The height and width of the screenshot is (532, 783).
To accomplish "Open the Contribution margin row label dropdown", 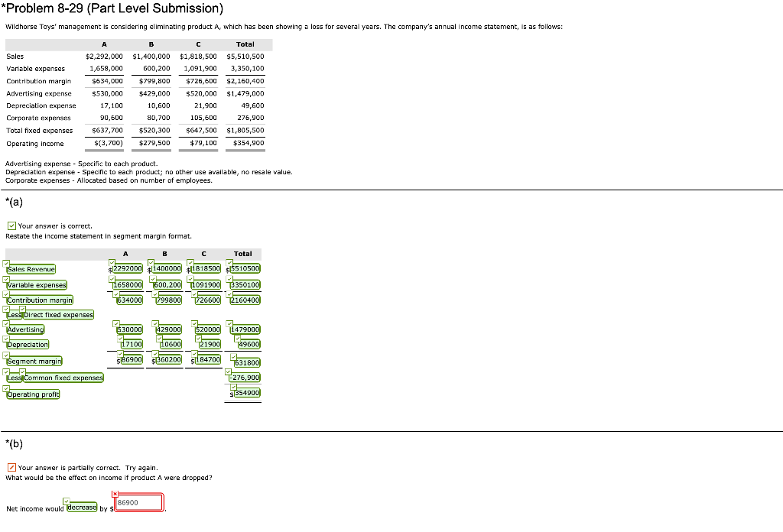I will (40, 300).
